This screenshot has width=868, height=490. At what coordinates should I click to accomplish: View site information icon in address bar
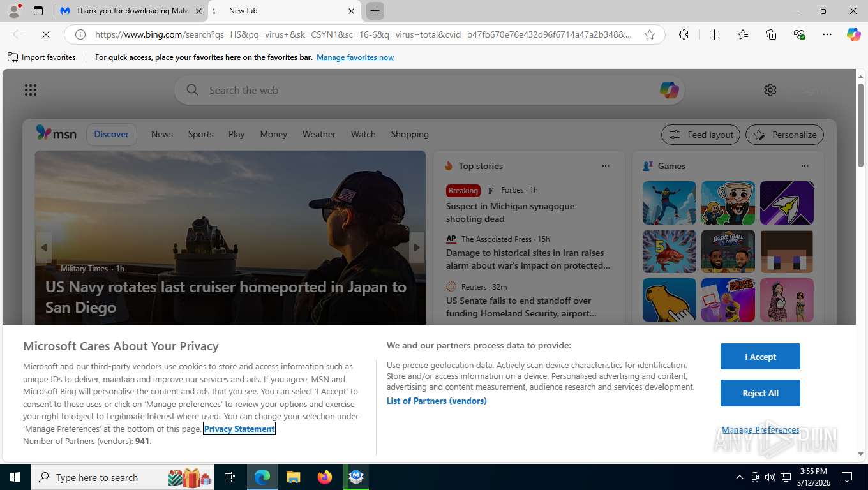tap(80, 34)
